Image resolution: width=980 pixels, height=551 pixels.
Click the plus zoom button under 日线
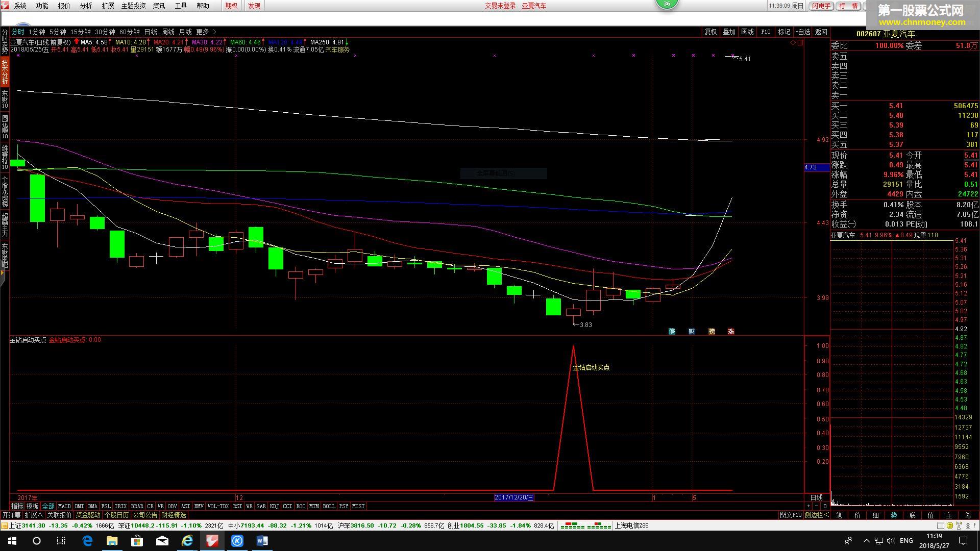[x=808, y=506]
